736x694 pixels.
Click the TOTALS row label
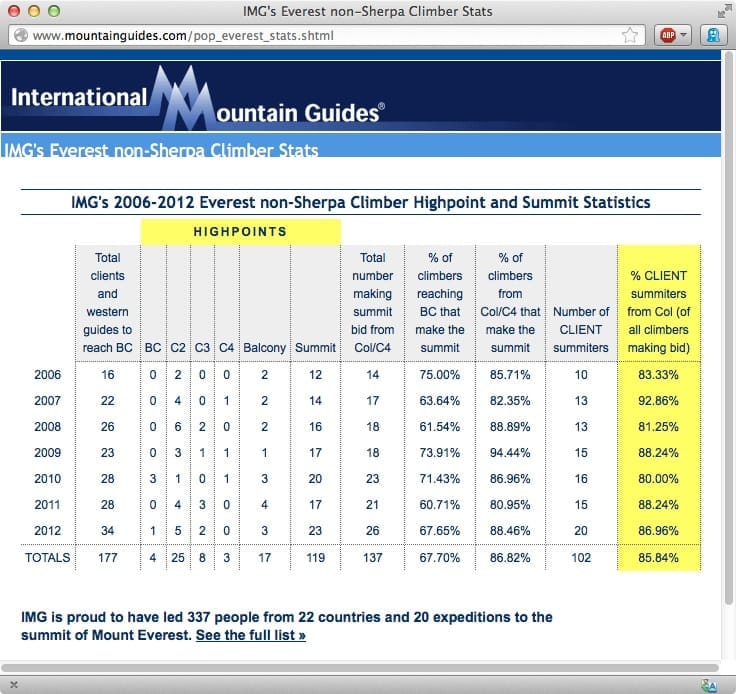47,557
